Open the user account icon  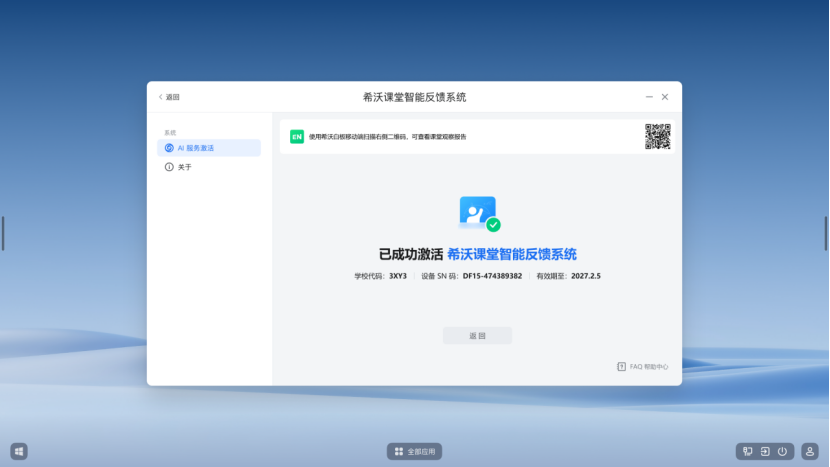(810, 451)
